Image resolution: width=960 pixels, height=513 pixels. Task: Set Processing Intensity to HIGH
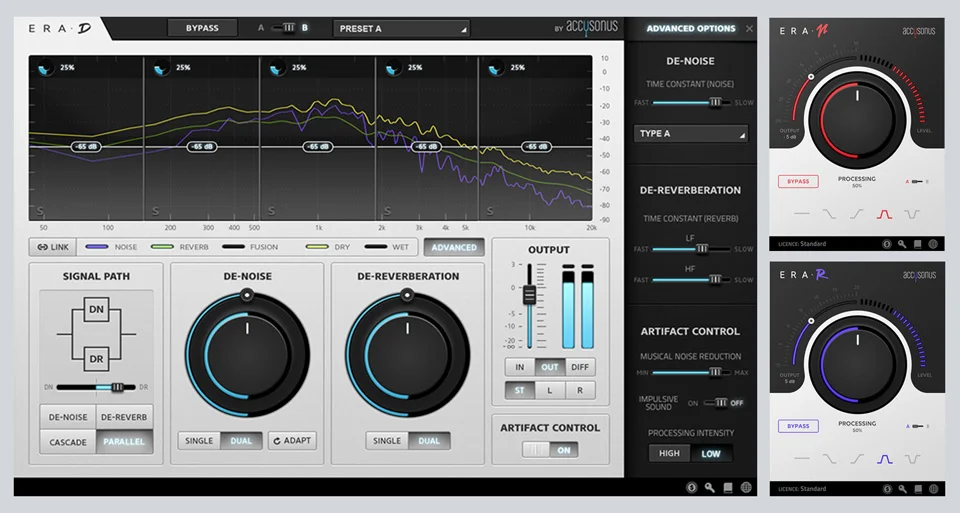669,454
